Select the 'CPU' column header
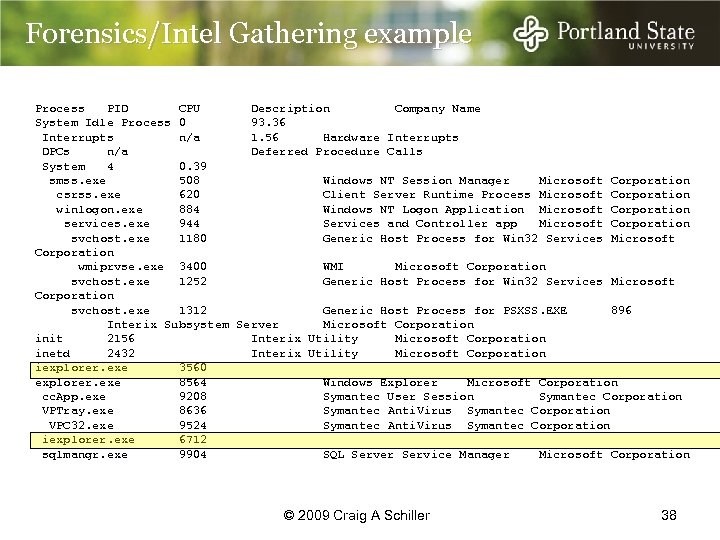 189,109
